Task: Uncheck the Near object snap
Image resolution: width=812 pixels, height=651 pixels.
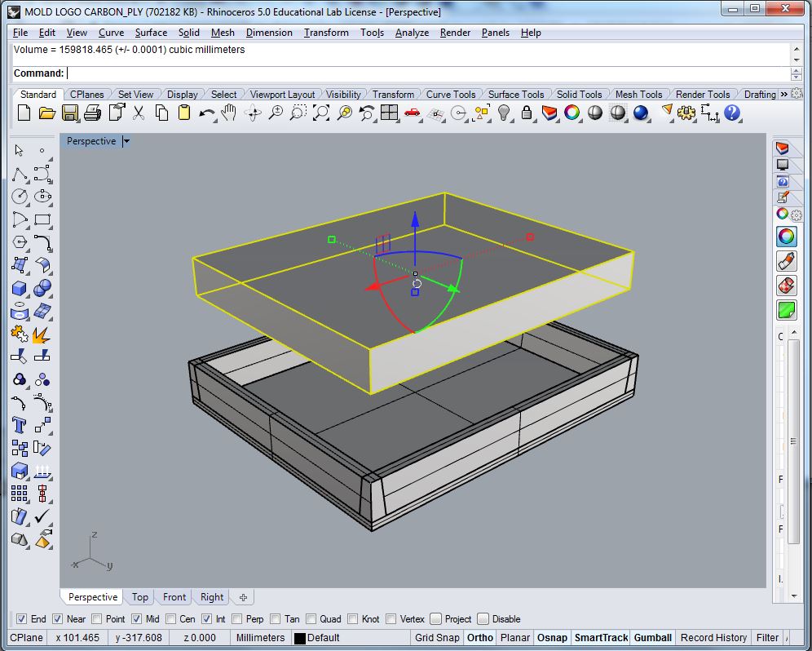Action: click(x=58, y=619)
